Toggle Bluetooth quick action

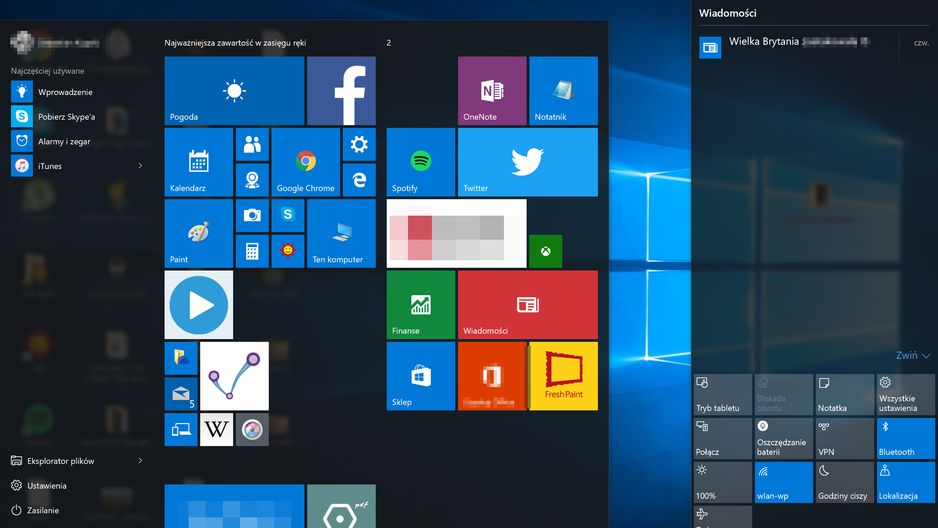[x=905, y=438]
